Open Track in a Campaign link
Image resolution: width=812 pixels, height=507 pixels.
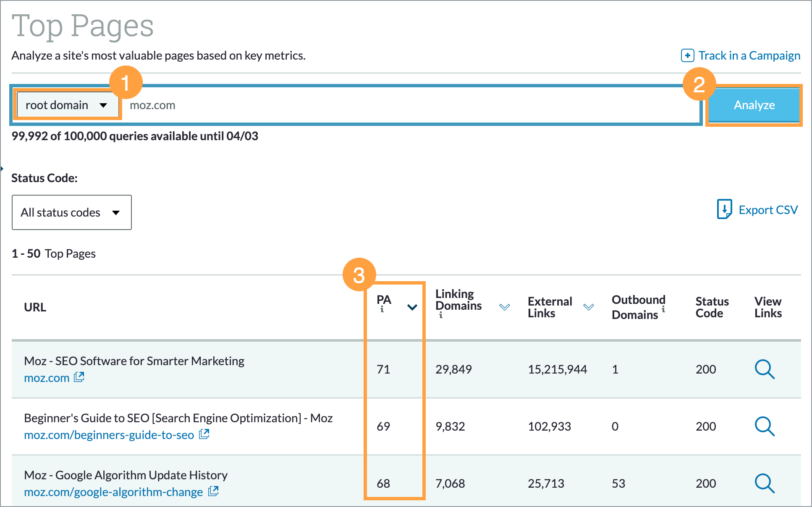(x=749, y=55)
